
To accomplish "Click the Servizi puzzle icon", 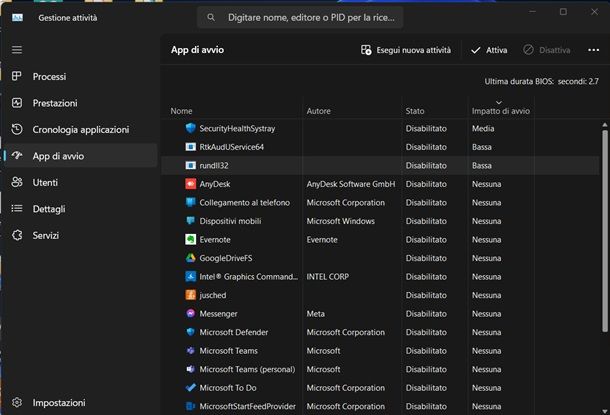I will 17,235.
